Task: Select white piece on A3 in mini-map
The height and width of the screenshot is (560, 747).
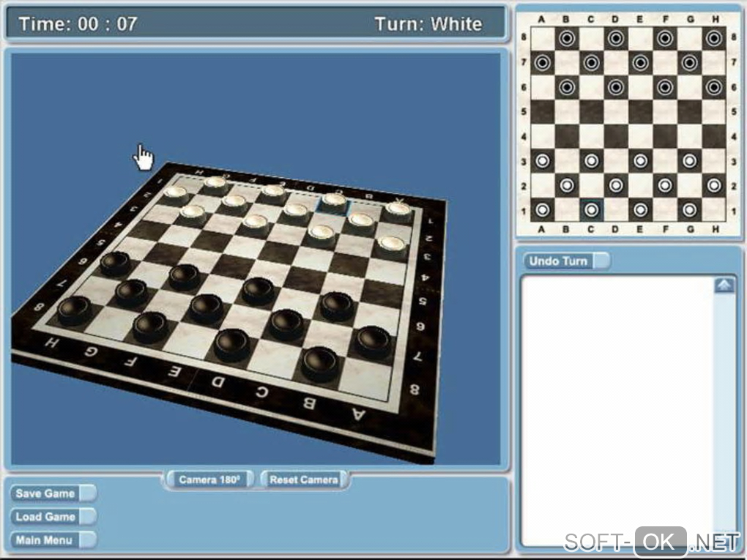Action: [x=542, y=160]
